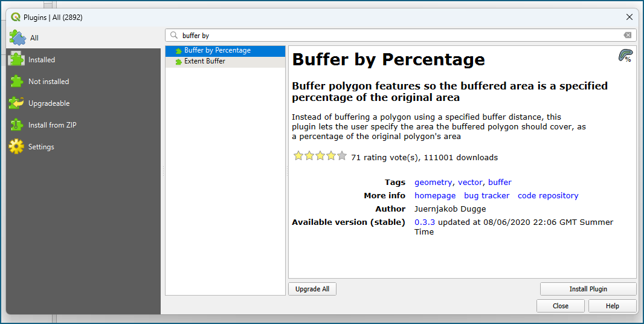Click the Upgrade All button
This screenshot has width=644, height=324.
click(312, 289)
